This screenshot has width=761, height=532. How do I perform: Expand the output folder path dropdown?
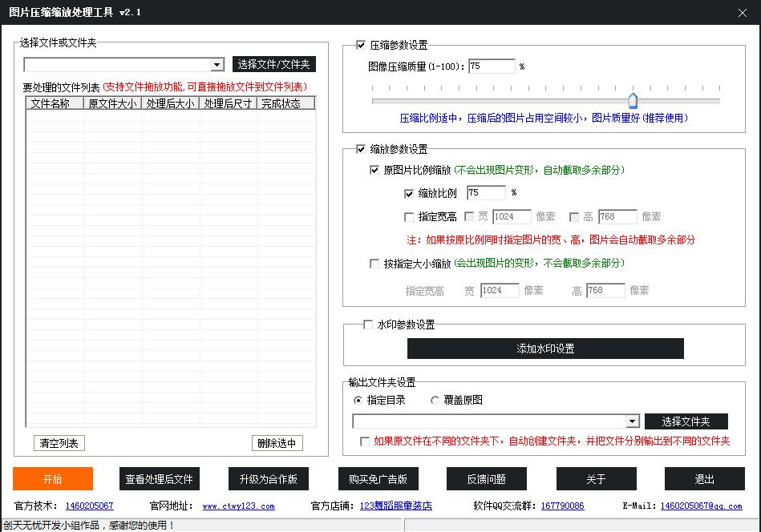point(632,421)
